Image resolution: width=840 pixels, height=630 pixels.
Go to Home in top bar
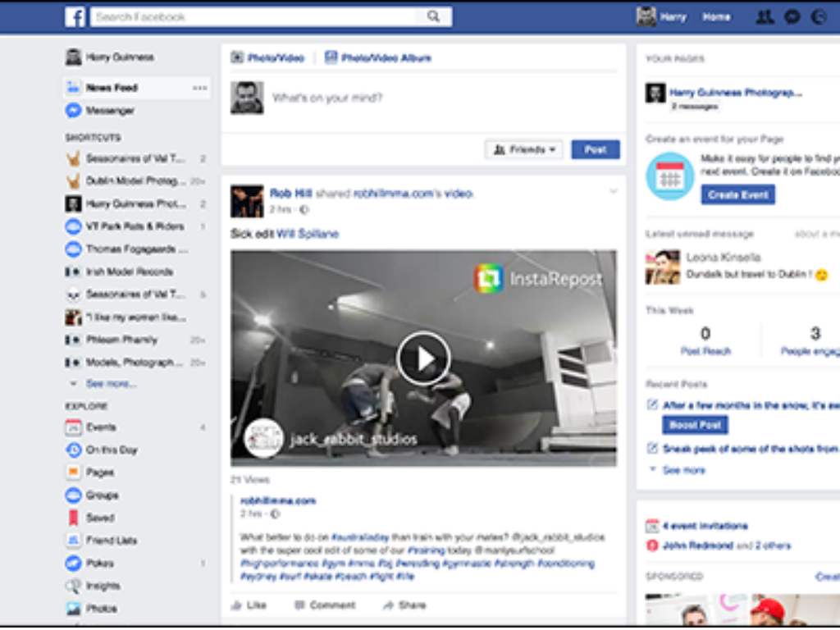(x=716, y=16)
